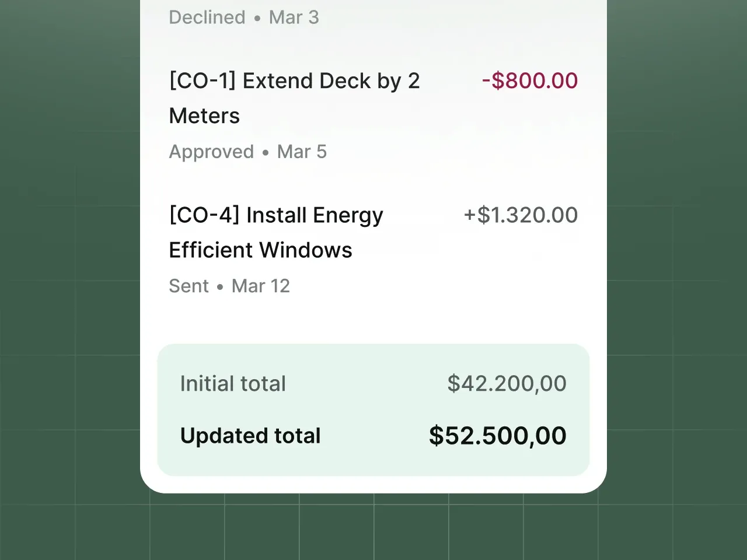Select the [CO-1] Extend Deck change order
The height and width of the screenshot is (560, 747).
[x=294, y=98]
